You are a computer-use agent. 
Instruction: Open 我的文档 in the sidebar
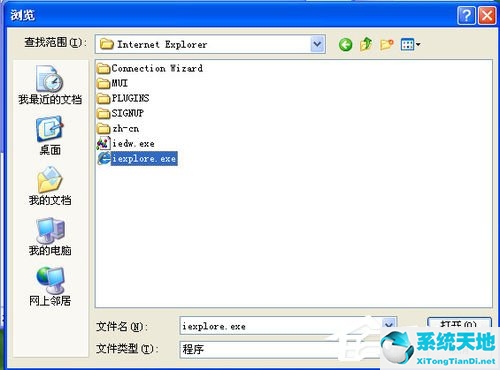point(50,186)
